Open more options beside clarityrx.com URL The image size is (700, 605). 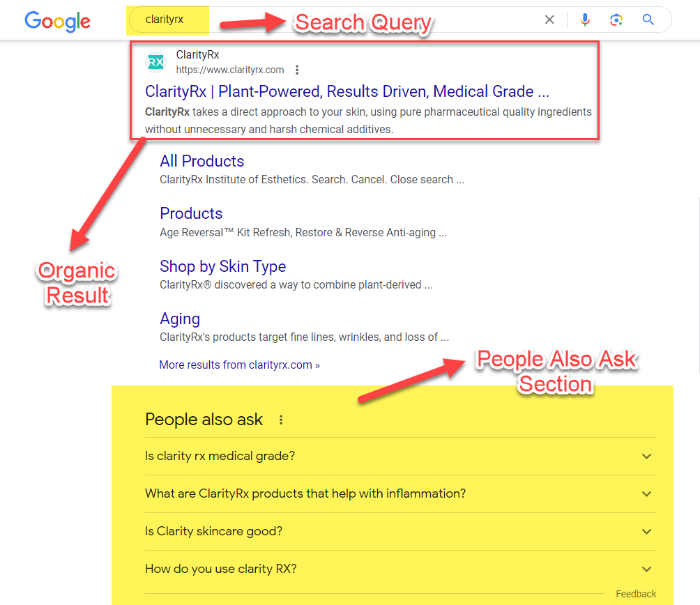point(297,70)
